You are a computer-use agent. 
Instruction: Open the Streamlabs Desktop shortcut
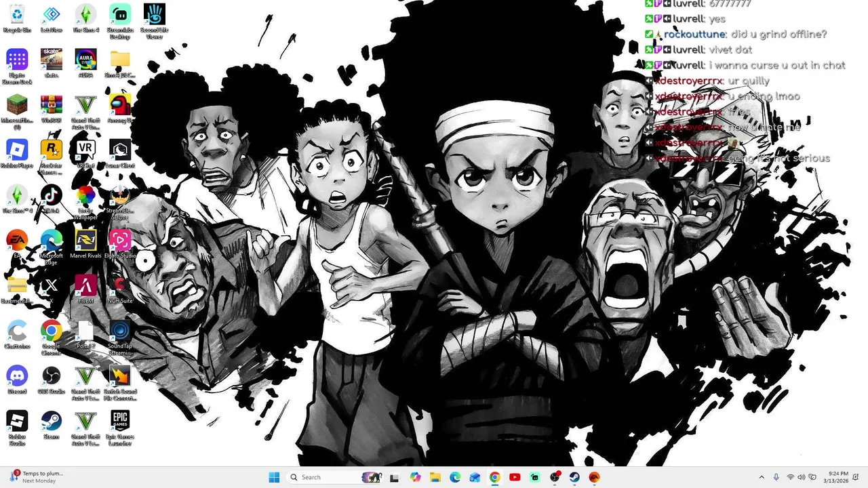(120, 21)
